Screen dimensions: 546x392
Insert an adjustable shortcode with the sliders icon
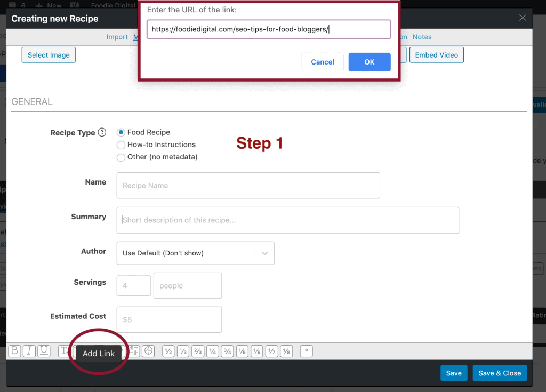tap(134, 351)
